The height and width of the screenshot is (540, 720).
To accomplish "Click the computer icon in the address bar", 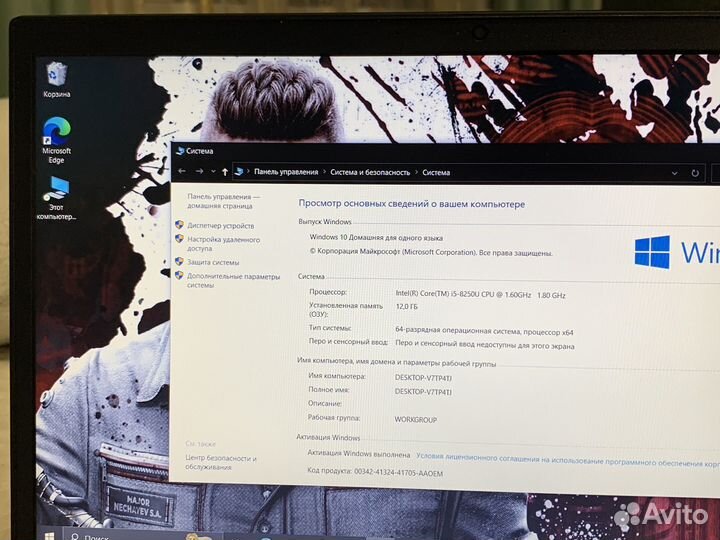I will click(x=239, y=172).
